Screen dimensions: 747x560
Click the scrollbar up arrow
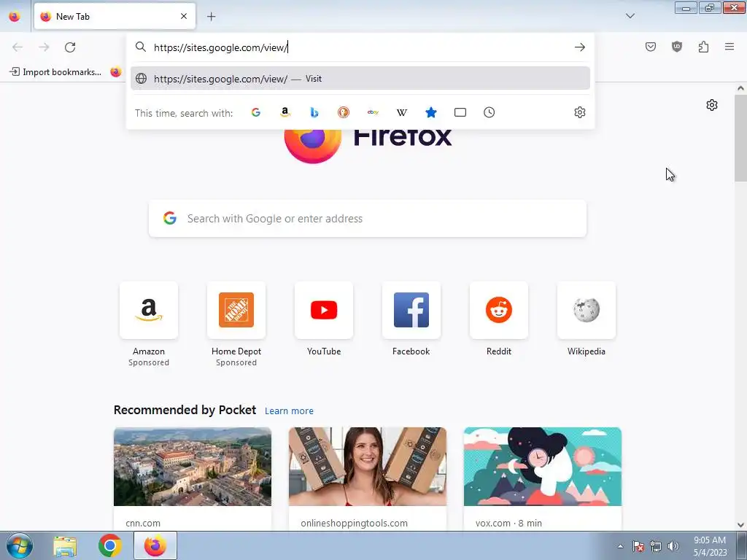[740, 88]
